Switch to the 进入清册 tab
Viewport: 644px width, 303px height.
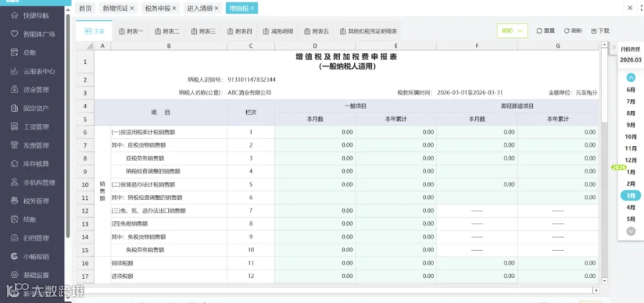199,8
